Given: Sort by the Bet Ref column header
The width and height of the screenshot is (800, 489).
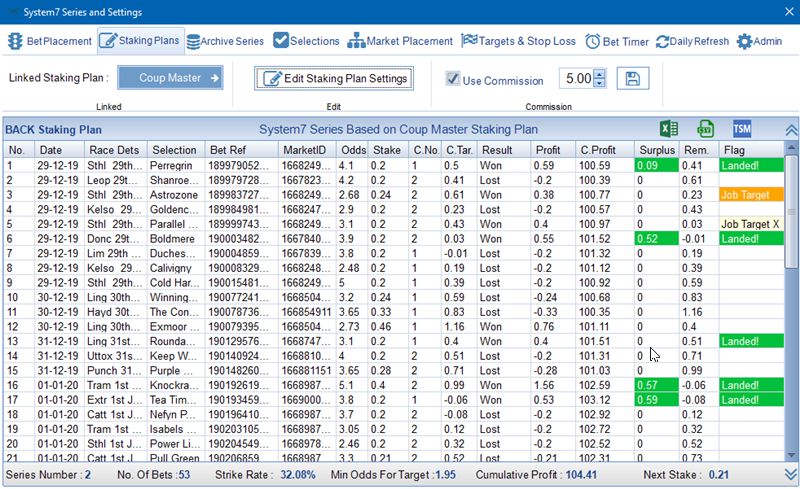Looking at the screenshot, I should pyautogui.click(x=241, y=150).
